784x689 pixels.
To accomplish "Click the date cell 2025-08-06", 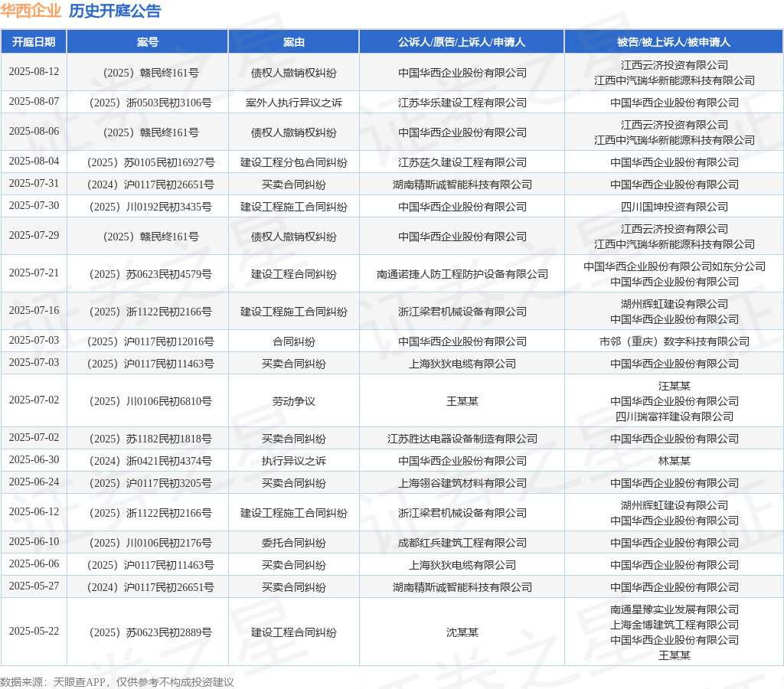I will pos(34,132).
